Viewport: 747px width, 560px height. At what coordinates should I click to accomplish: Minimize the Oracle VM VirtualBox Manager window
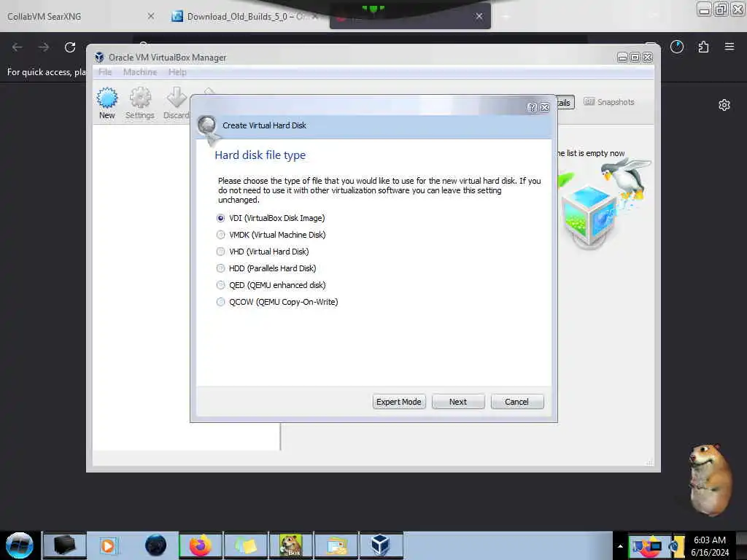(622, 57)
